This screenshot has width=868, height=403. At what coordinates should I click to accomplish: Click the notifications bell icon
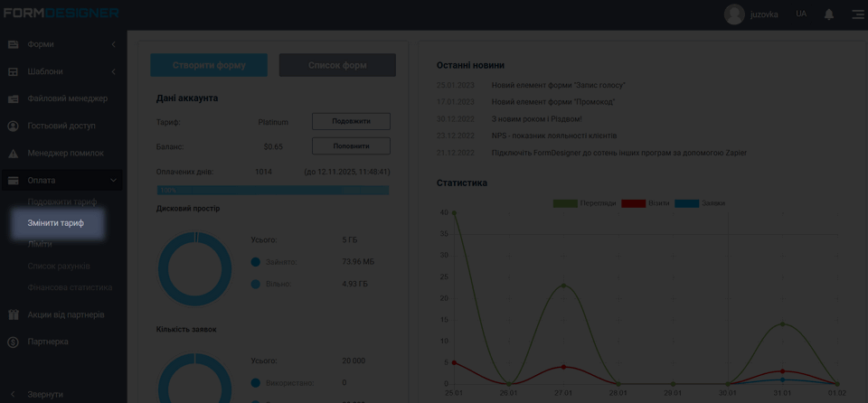828,14
